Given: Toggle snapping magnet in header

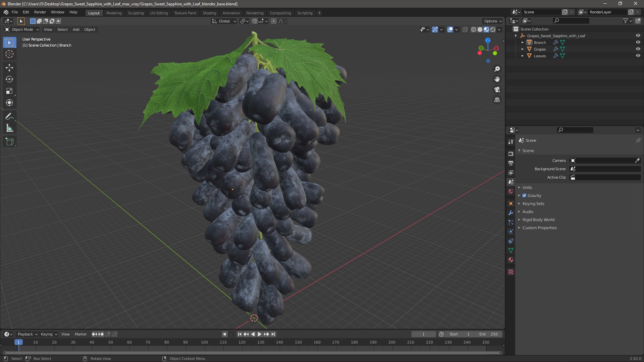Looking at the screenshot, I should coord(255,21).
